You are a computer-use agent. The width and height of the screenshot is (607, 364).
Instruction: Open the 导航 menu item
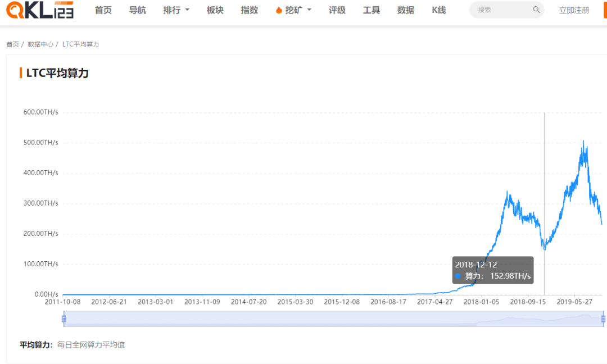[x=137, y=10]
